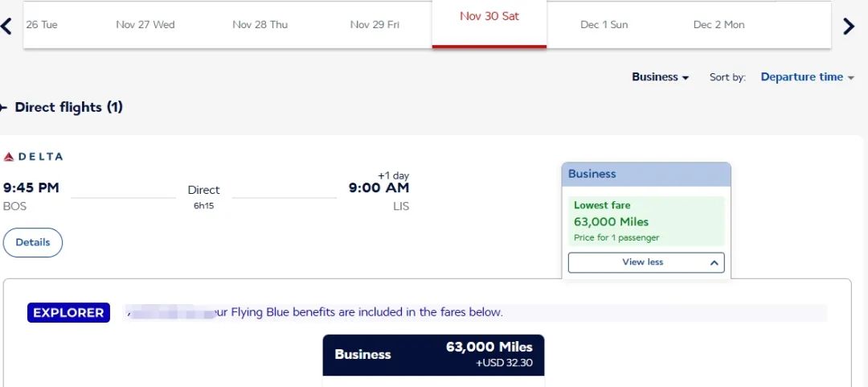
Task: Go to previous dates with left arrow
Action: point(7,26)
